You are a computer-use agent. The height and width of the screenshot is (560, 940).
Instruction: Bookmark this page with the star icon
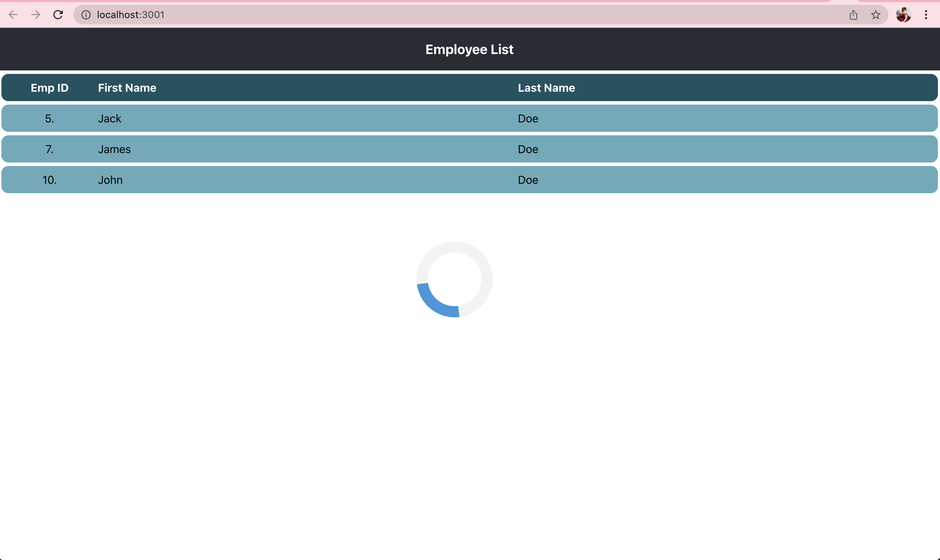pos(875,15)
